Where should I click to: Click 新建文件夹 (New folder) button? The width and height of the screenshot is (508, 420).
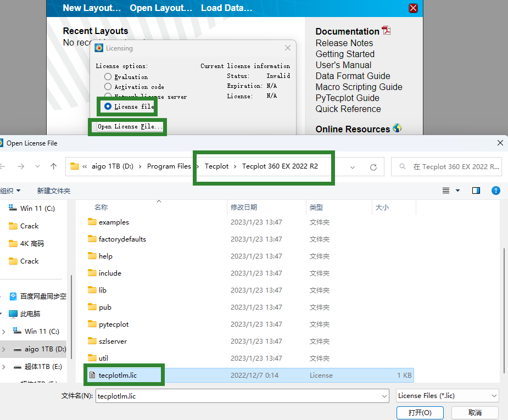53,191
